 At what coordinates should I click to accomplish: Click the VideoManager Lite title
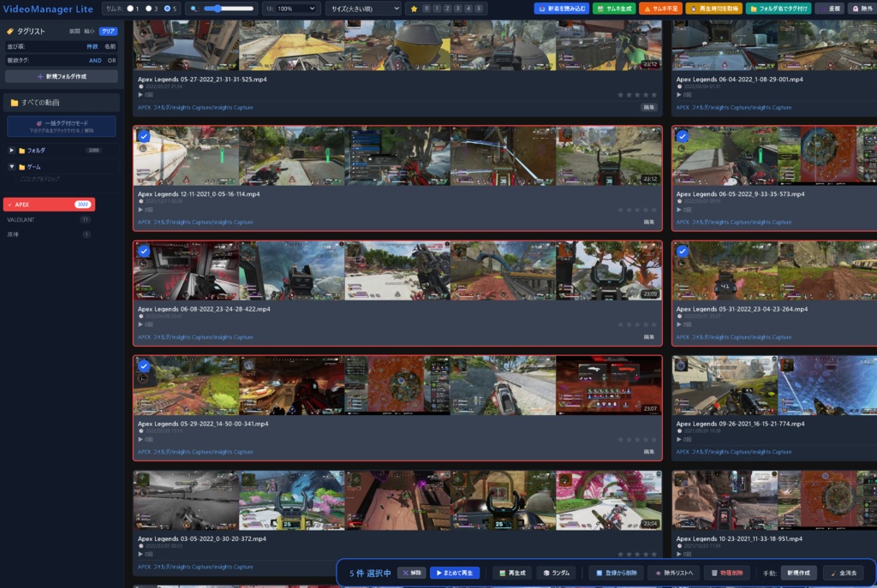48,9
